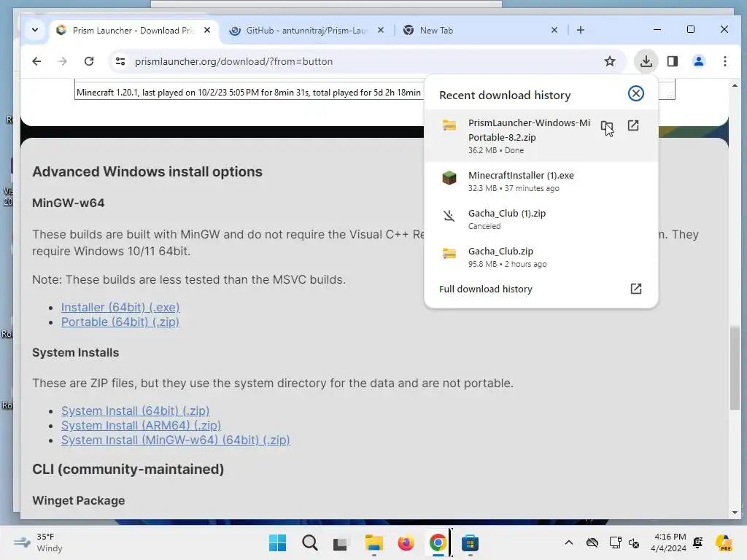Open the clock showing 4:16 PM
Screen dimensions: 747x560
pyautogui.click(x=668, y=542)
